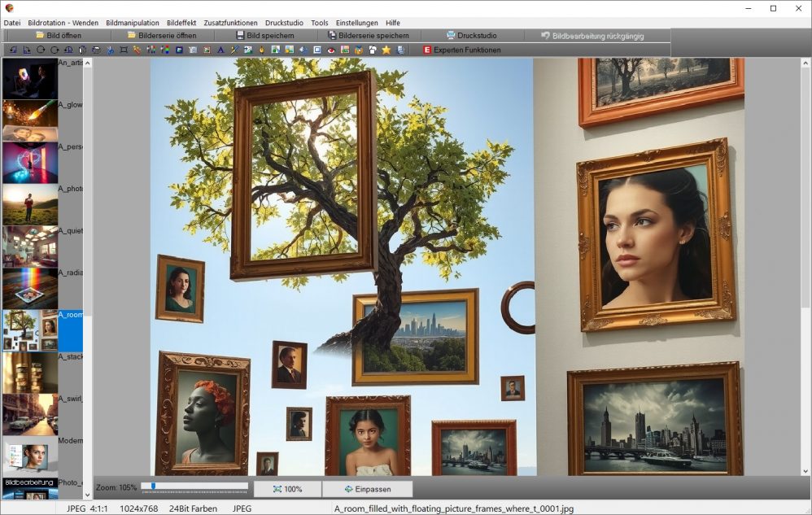
Task: Reset zoom with the 100% button
Action: [x=287, y=489]
